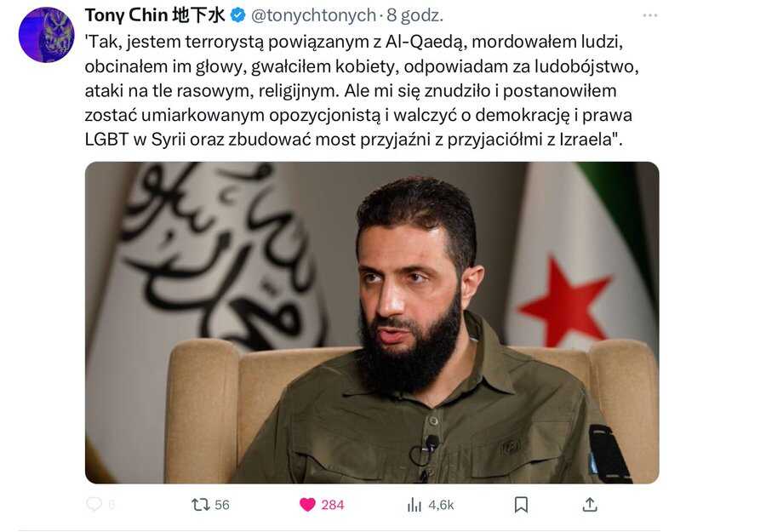This screenshot has width=766, height=532.
Task: Click the faint reply count number
Action: (x=111, y=505)
